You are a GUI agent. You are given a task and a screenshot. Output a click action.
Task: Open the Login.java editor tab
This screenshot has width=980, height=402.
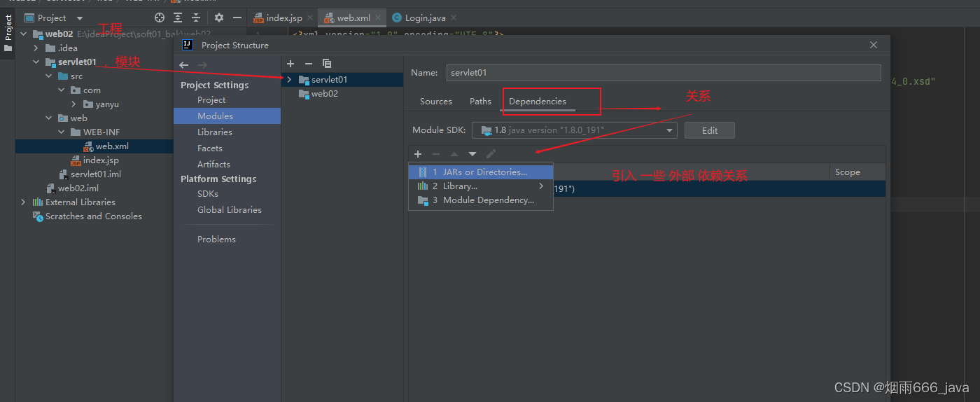click(424, 18)
